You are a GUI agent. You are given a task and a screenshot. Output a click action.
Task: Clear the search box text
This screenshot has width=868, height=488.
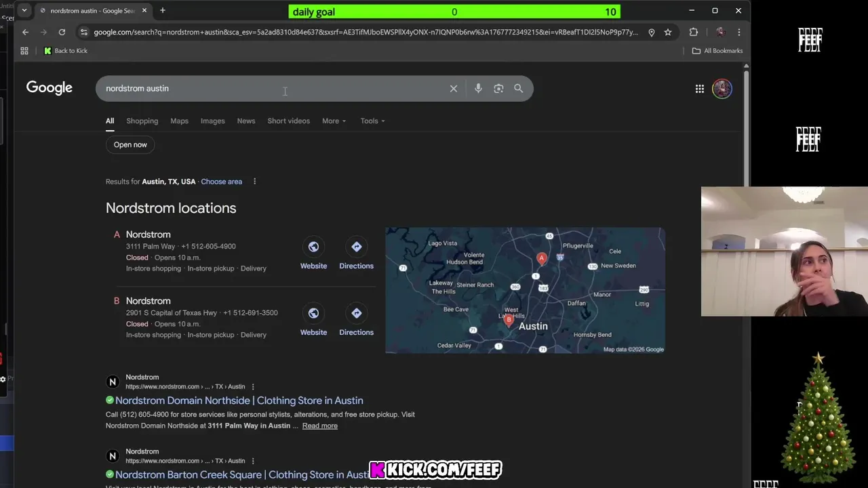pos(454,89)
